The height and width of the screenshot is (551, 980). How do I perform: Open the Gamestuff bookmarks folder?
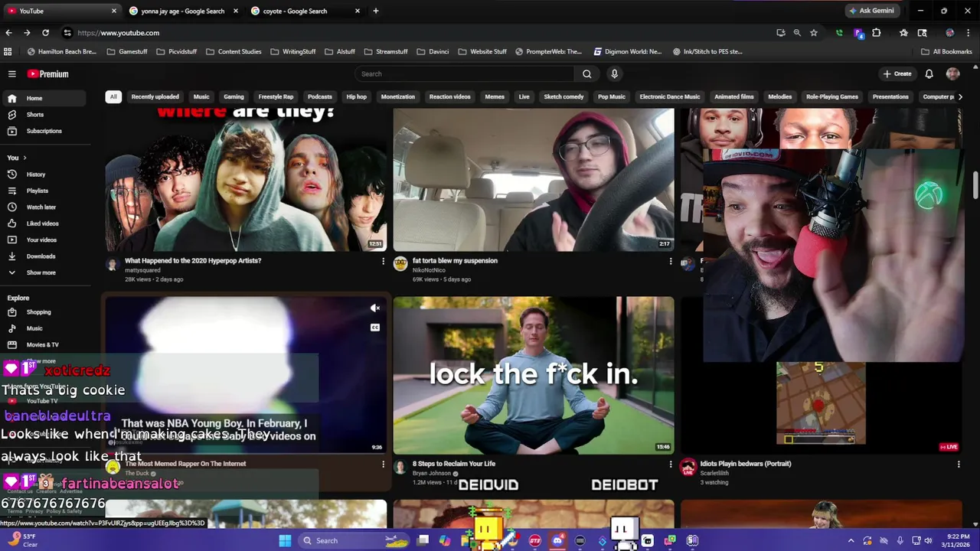[127, 52]
